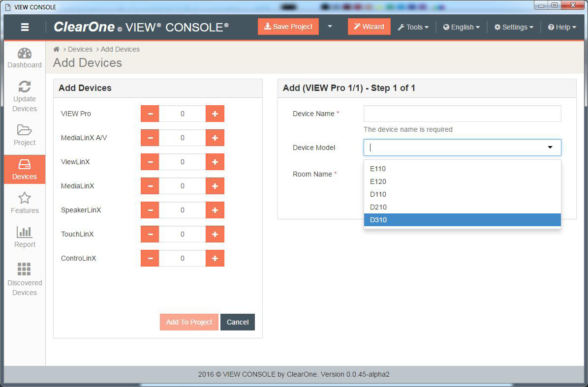The image size is (588, 387).
Task: Increase SpeakerLinX device count
Action: pos(215,210)
